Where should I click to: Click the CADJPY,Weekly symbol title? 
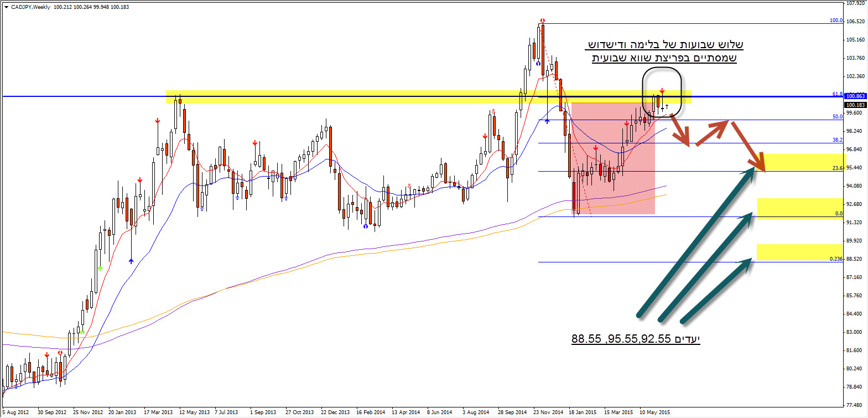[31, 7]
